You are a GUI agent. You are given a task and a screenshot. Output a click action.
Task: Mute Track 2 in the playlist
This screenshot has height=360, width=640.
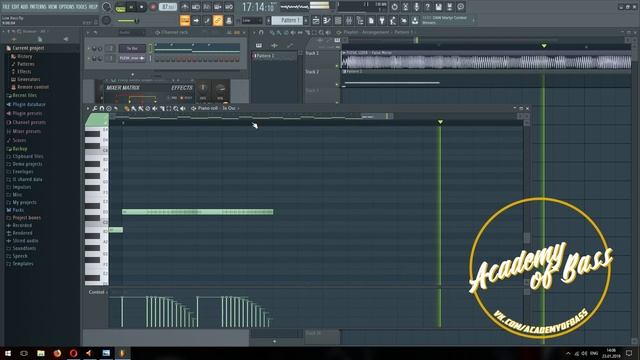click(337, 84)
